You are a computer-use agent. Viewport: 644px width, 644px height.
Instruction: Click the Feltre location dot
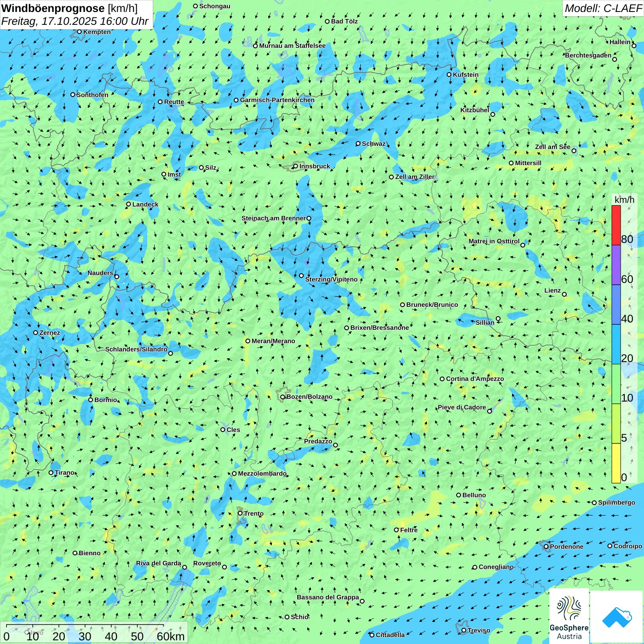pos(397,530)
